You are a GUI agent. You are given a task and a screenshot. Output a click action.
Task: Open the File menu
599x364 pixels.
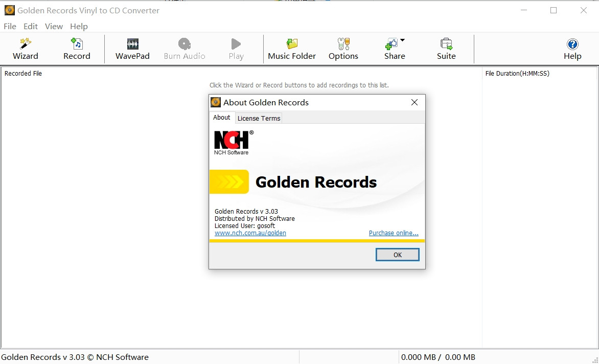[x=10, y=27]
